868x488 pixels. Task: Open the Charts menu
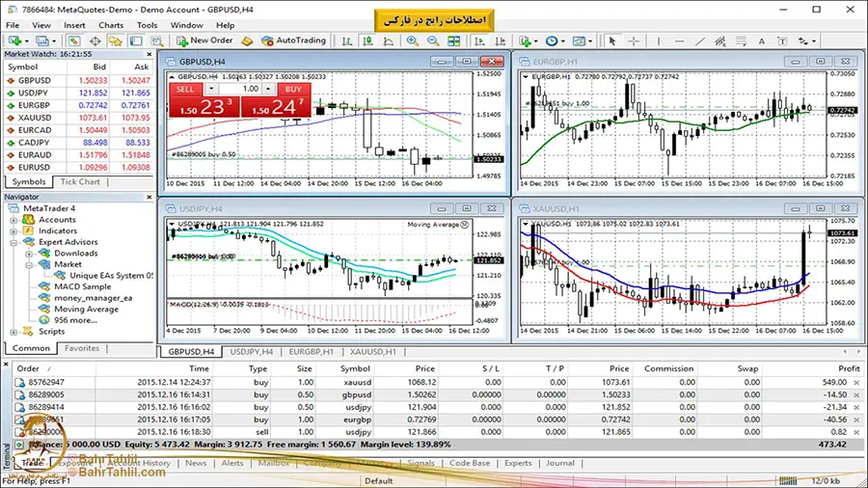click(x=110, y=24)
